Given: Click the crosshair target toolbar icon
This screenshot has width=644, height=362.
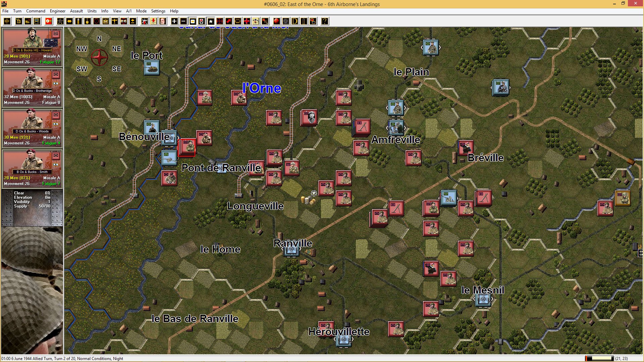Looking at the screenshot, I should (7, 21).
